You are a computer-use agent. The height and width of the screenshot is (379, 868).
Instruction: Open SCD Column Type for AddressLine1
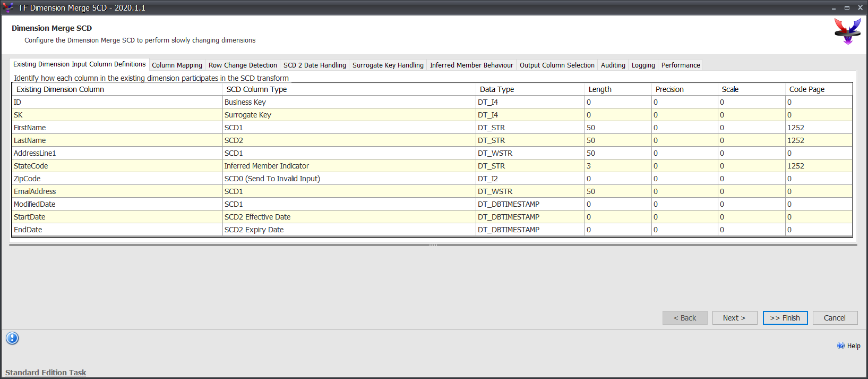[x=349, y=153]
